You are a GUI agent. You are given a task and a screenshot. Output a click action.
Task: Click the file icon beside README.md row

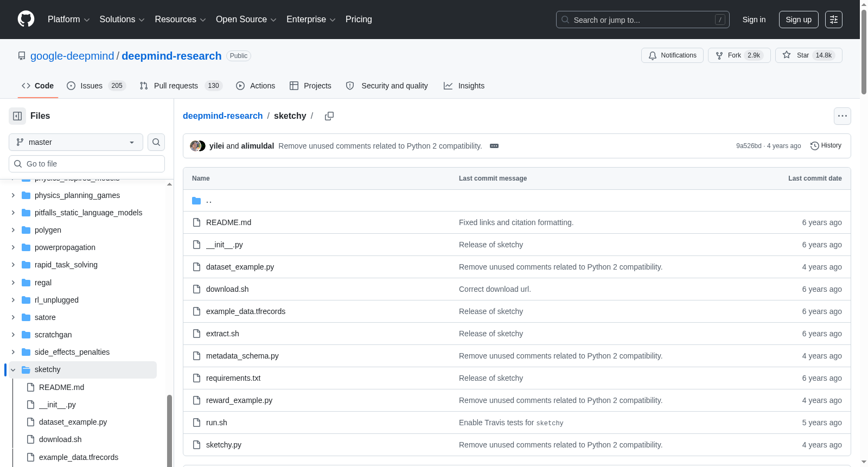tap(196, 222)
